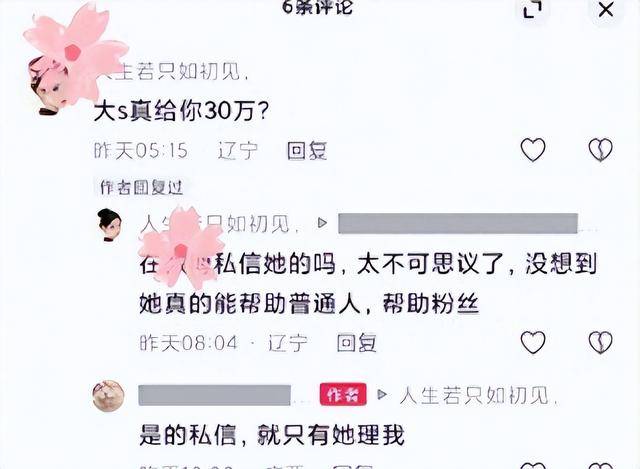Dislike the '大s真给你30万?' comment
This screenshot has width=640, height=469.
(x=601, y=149)
